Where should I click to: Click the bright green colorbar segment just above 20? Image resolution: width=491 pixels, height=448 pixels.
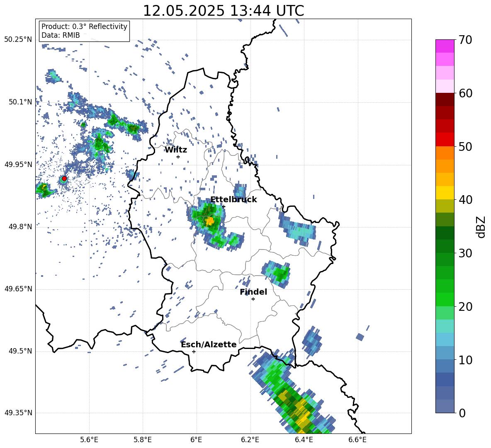(x=445, y=299)
